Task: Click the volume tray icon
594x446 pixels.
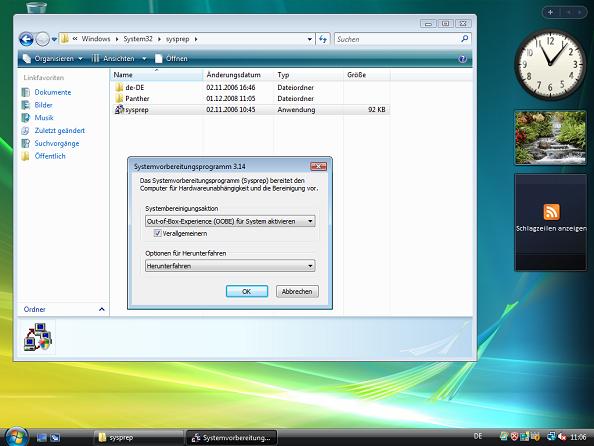Action: click(x=562, y=437)
